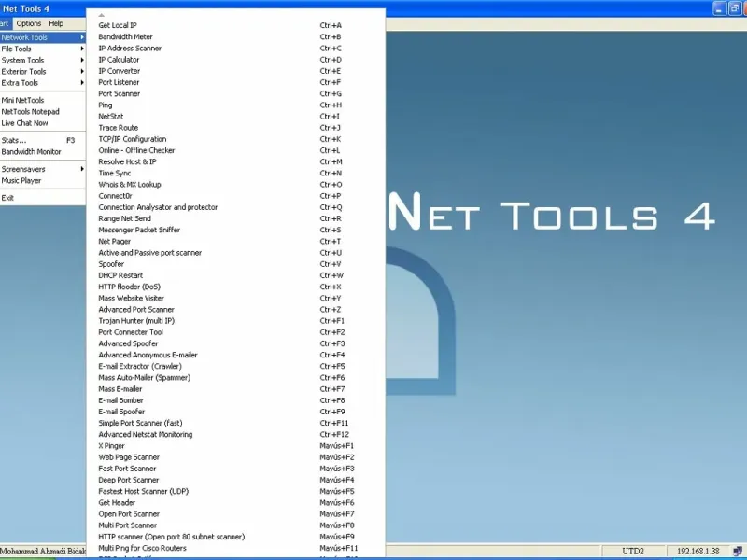Open HTTP scanner (Open port 80 subnet scanner)
The width and height of the screenshot is (747, 560).
point(235,537)
